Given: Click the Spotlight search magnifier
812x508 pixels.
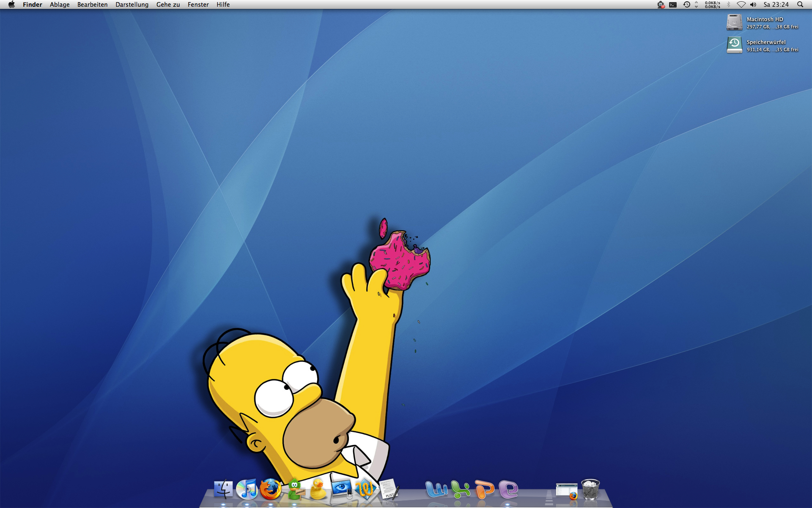Looking at the screenshot, I should tap(800, 5).
